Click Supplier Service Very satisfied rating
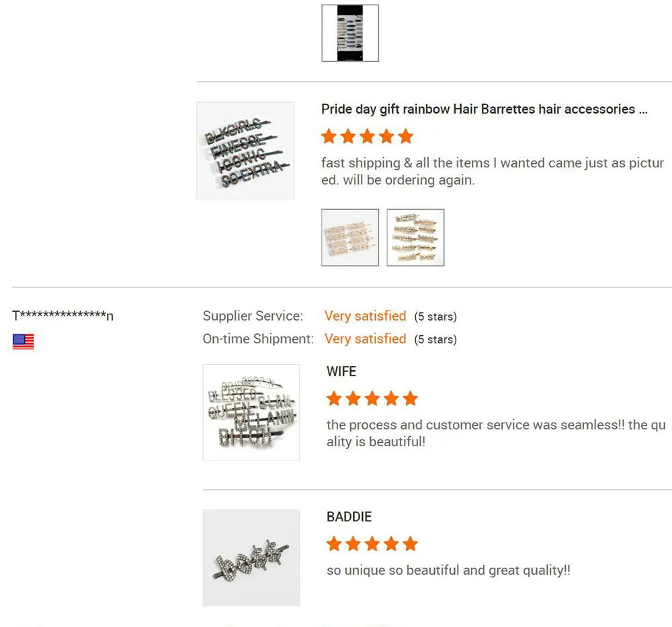 365,316
